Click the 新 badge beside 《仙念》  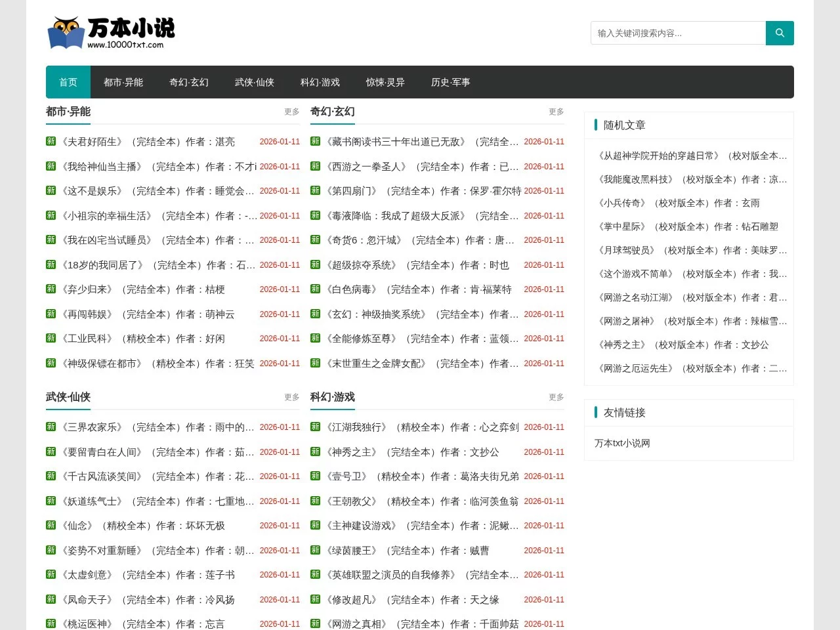click(x=51, y=525)
